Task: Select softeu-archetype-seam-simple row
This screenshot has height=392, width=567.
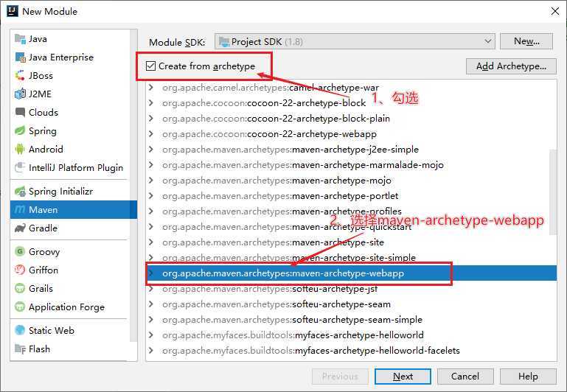Action: pos(351,320)
